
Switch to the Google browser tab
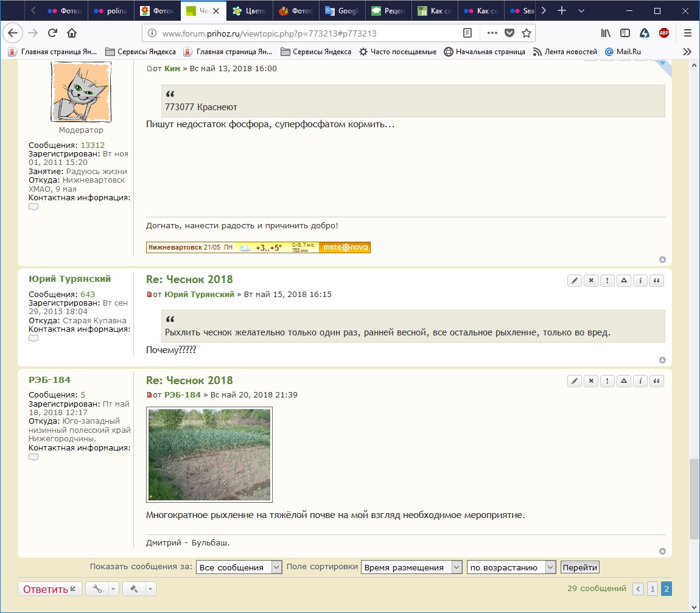coord(344,11)
